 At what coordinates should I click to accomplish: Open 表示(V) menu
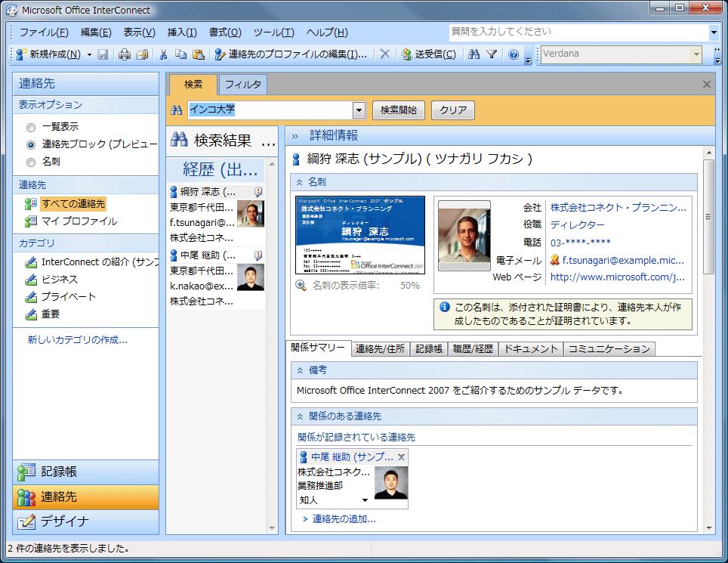[x=139, y=32]
